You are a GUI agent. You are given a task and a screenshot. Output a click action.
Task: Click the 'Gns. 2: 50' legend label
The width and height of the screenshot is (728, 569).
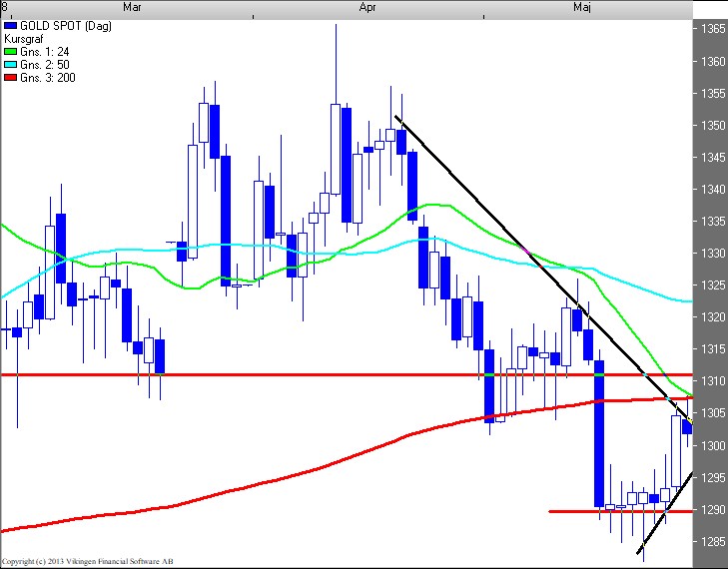click(45, 65)
